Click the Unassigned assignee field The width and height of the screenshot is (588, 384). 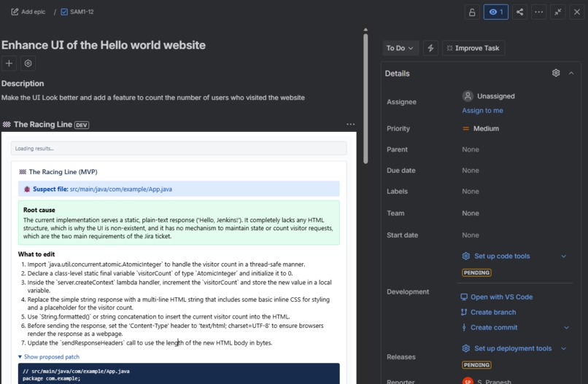click(489, 96)
